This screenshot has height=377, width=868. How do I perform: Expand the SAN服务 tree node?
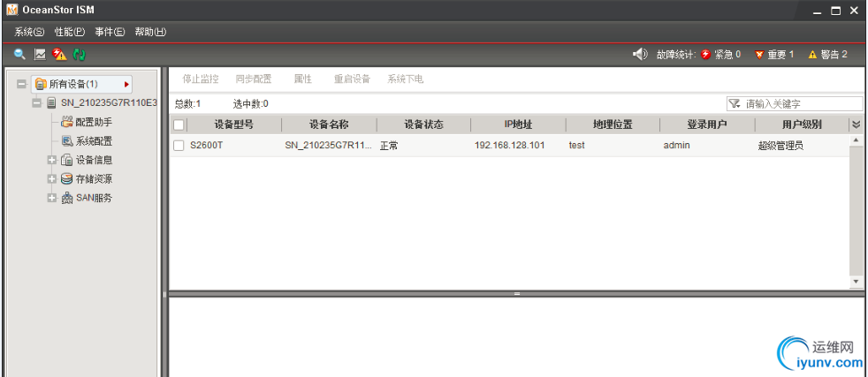tap(52, 198)
